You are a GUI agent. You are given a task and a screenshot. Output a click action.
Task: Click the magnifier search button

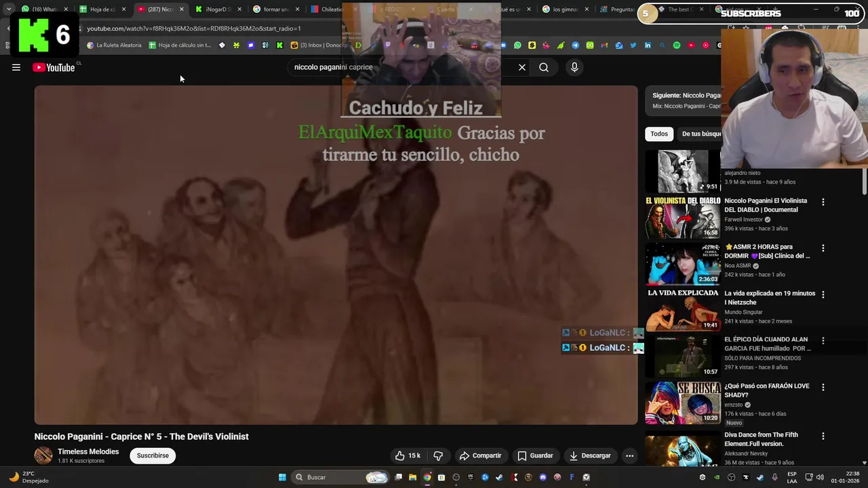click(544, 67)
